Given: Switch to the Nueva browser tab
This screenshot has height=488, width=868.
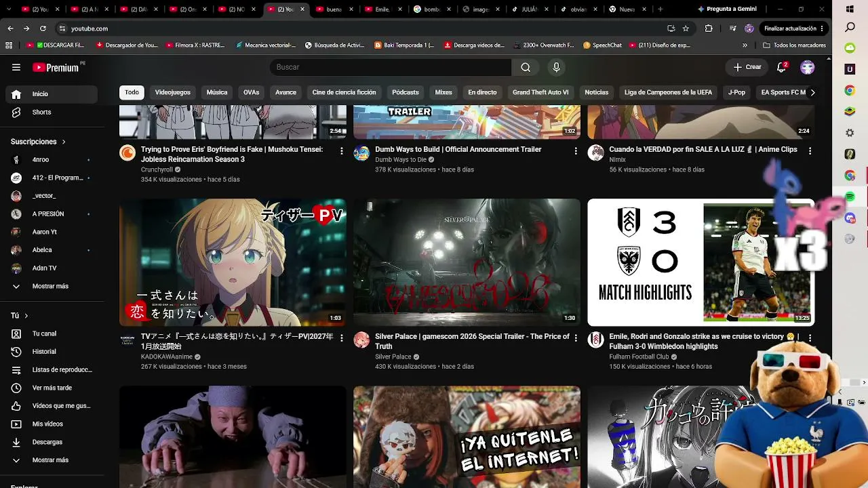Looking at the screenshot, I should click(627, 9).
